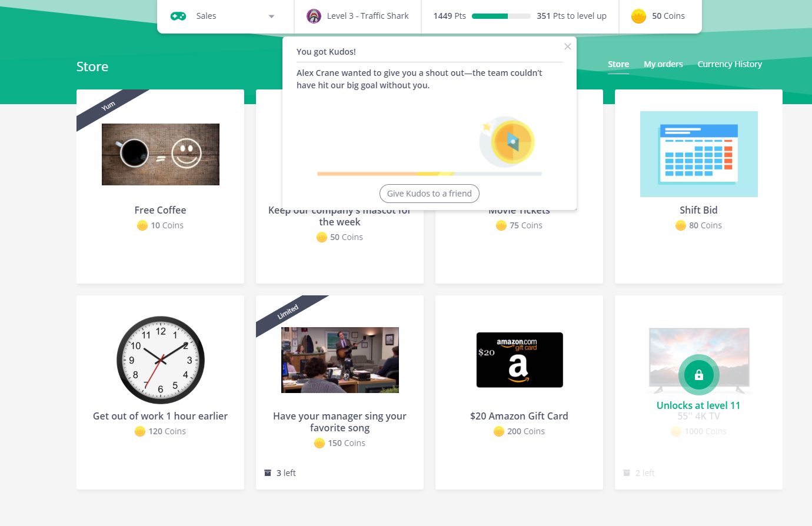Click the Yum ribbon on Free Coffee
The width and height of the screenshot is (812, 526).
108,106
